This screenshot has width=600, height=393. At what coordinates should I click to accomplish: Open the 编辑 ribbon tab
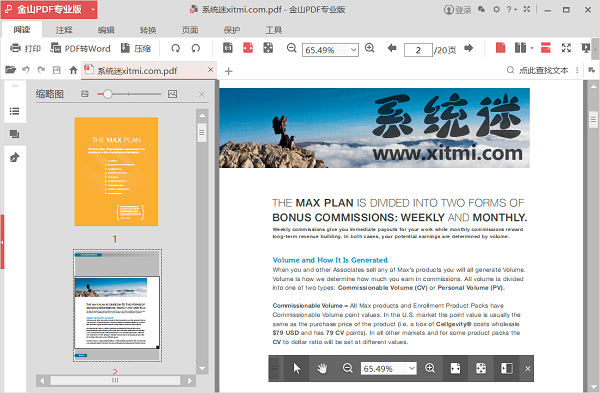106,30
